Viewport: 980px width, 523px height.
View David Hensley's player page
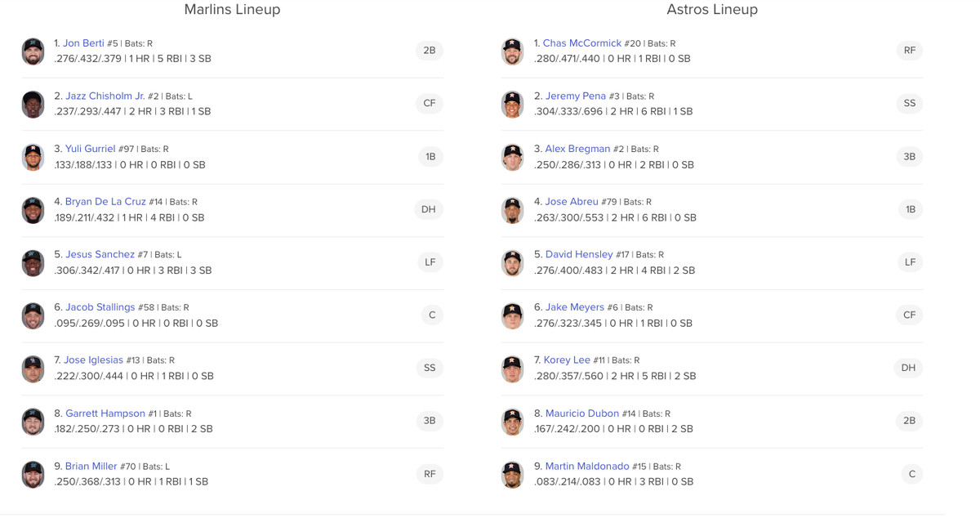(579, 254)
